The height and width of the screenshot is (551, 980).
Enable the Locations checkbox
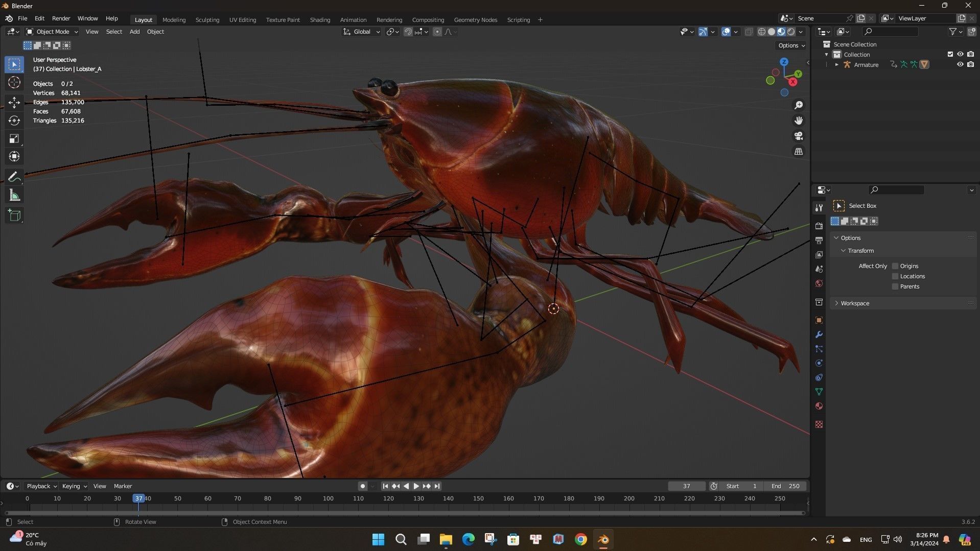895,276
